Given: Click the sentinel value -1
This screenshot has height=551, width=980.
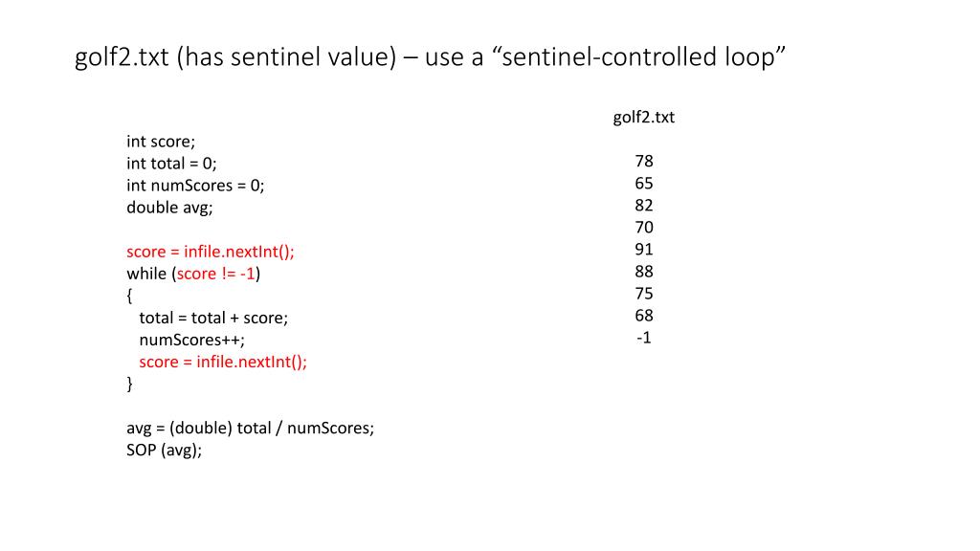Looking at the screenshot, I should [x=643, y=338].
